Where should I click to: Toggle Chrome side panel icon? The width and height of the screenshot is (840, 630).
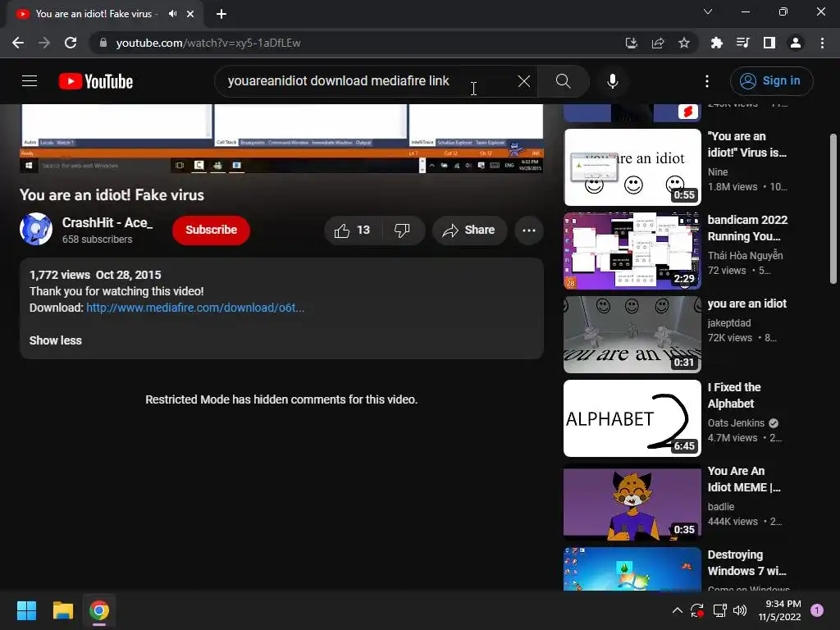pyautogui.click(x=769, y=43)
